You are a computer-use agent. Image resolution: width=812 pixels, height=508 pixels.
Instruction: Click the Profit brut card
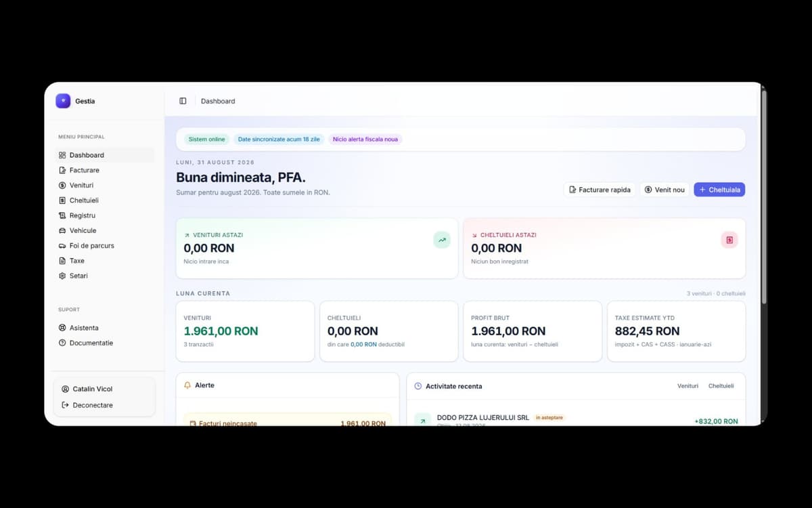click(x=533, y=331)
